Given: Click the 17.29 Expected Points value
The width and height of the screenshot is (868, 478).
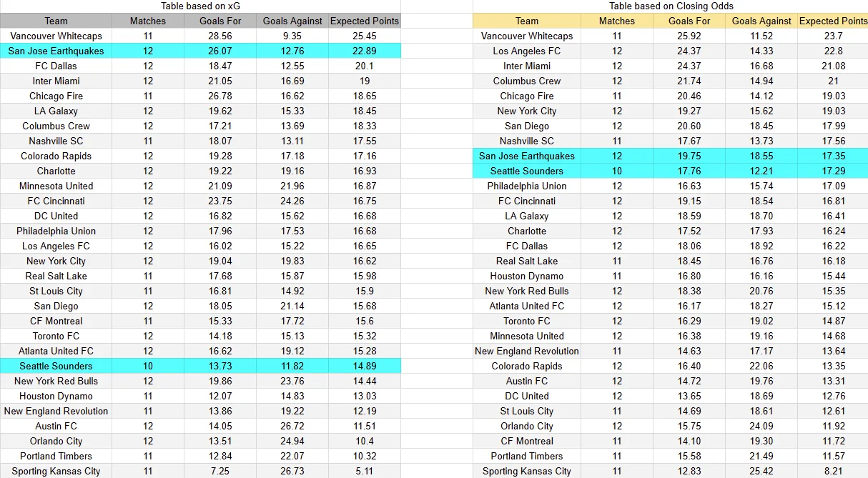Looking at the screenshot, I should [833, 171].
